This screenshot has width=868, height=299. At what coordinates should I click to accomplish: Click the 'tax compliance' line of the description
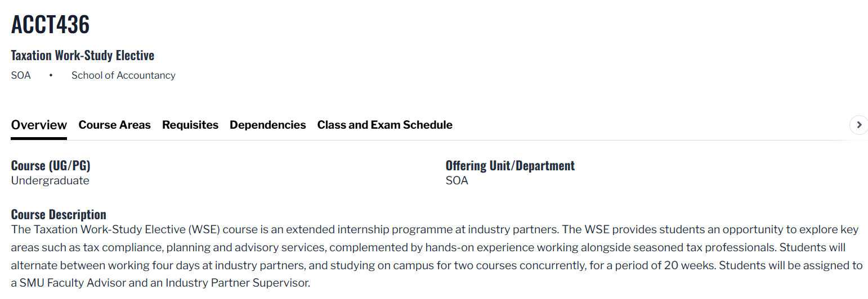pos(428,247)
